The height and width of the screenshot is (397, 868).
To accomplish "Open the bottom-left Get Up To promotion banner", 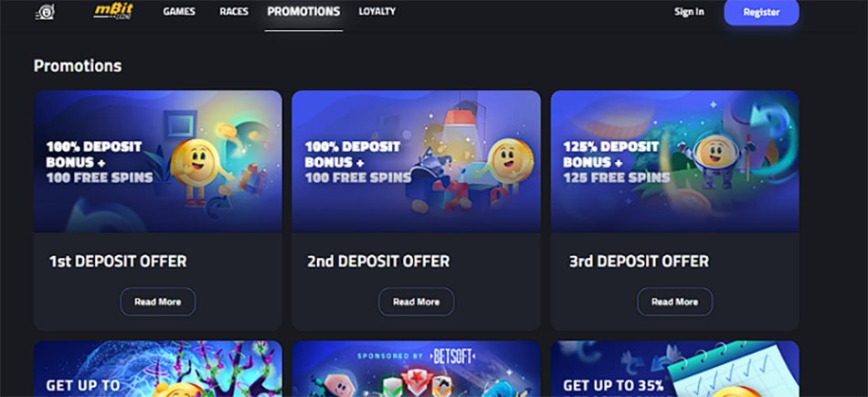I will (x=158, y=369).
